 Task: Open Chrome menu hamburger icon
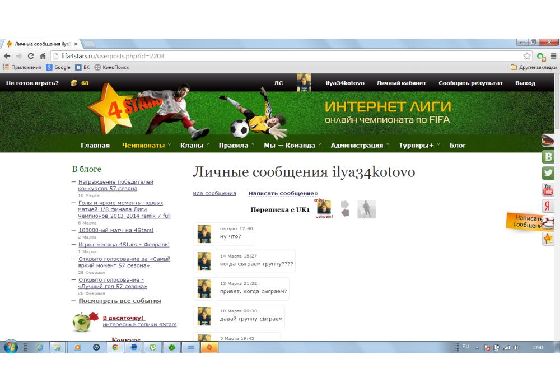click(x=554, y=56)
